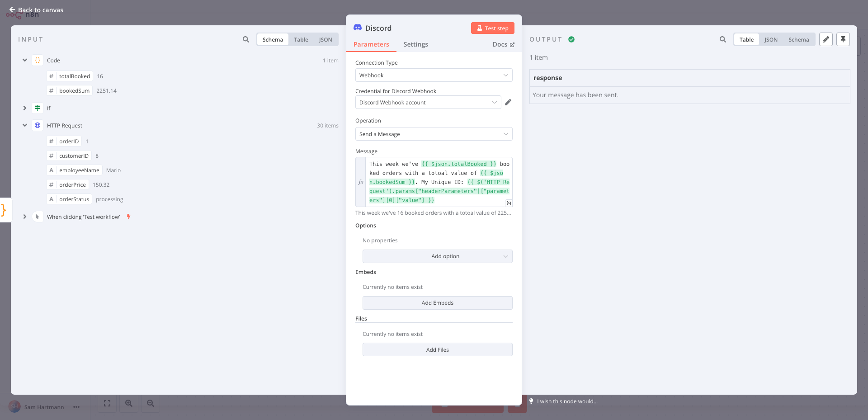Open the Parameters tab
868x420 pixels.
pos(371,44)
